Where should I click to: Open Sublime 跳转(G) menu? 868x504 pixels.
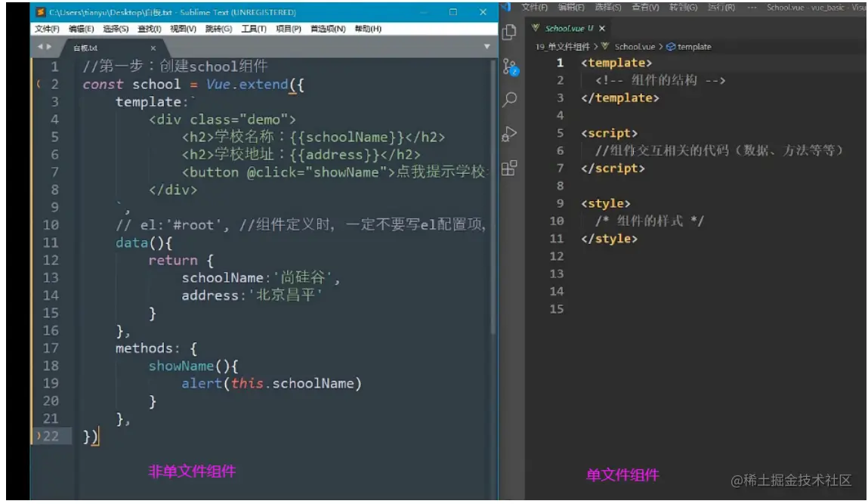coord(218,29)
